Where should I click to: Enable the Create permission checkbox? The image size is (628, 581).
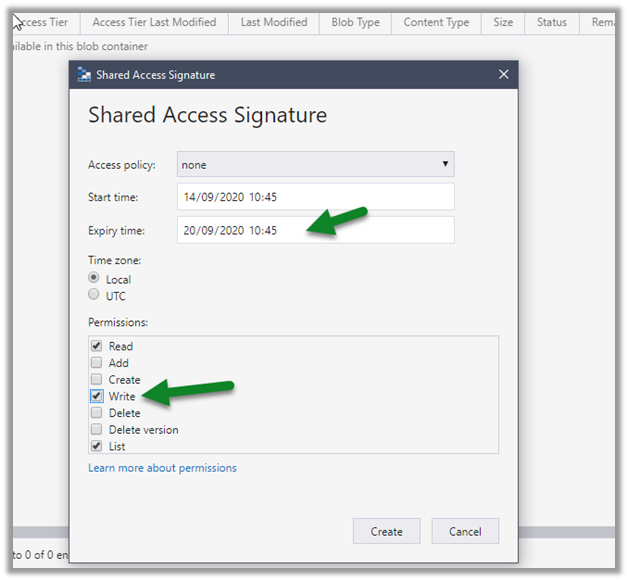point(95,380)
